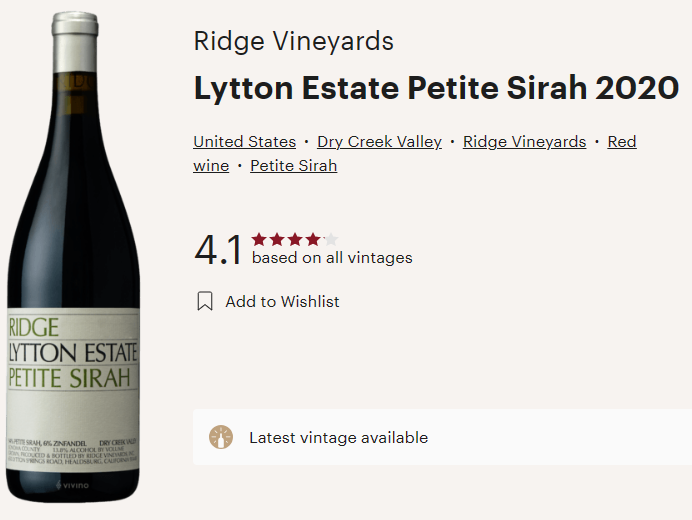Click the first rating star

click(260, 239)
